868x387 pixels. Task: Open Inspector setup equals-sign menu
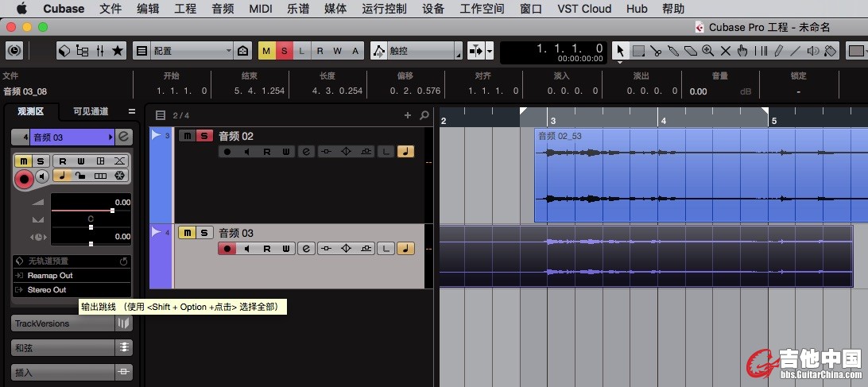click(132, 111)
